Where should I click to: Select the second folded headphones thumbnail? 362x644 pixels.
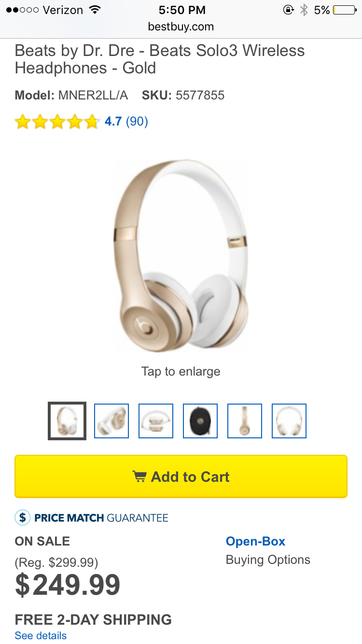click(111, 421)
